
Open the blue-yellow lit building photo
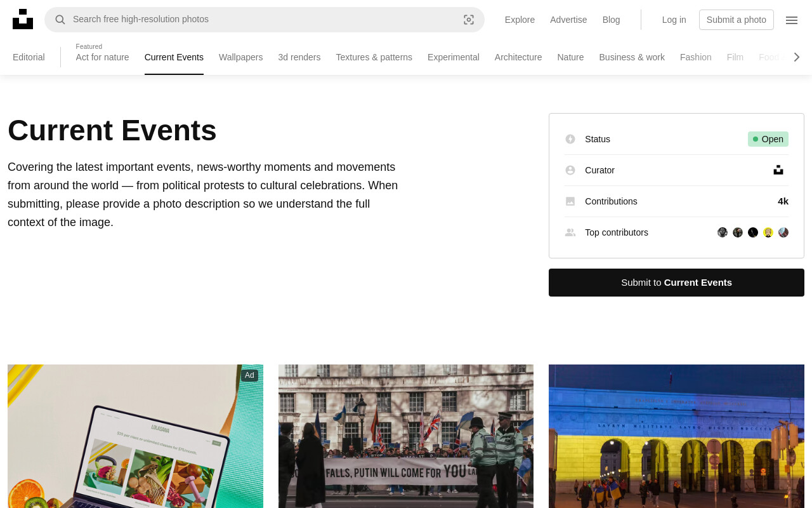click(676, 436)
